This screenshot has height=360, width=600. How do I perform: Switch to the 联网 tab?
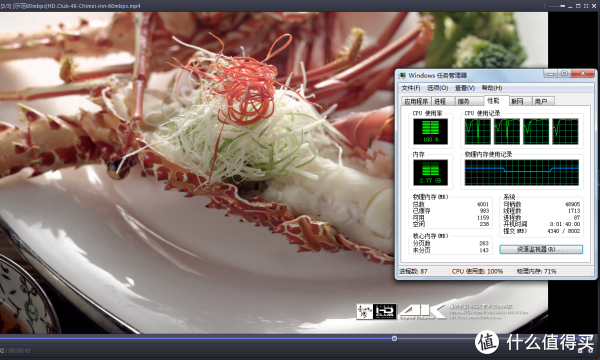(x=520, y=101)
